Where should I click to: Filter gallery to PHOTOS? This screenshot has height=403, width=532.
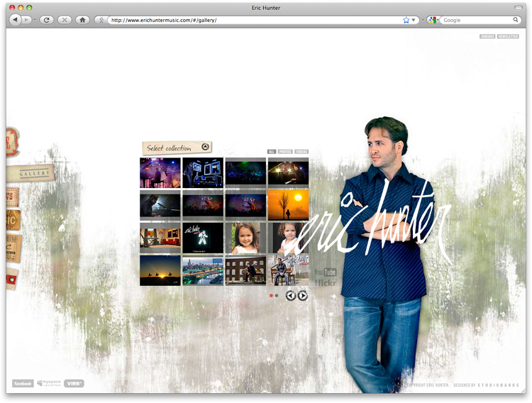tap(285, 152)
